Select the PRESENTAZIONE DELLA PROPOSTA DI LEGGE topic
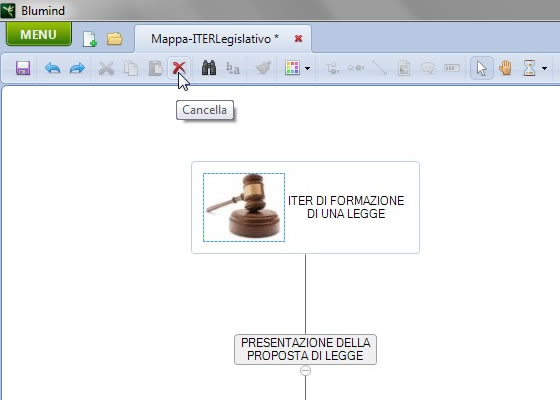Image resolution: width=560 pixels, height=400 pixels. point(305,349)
